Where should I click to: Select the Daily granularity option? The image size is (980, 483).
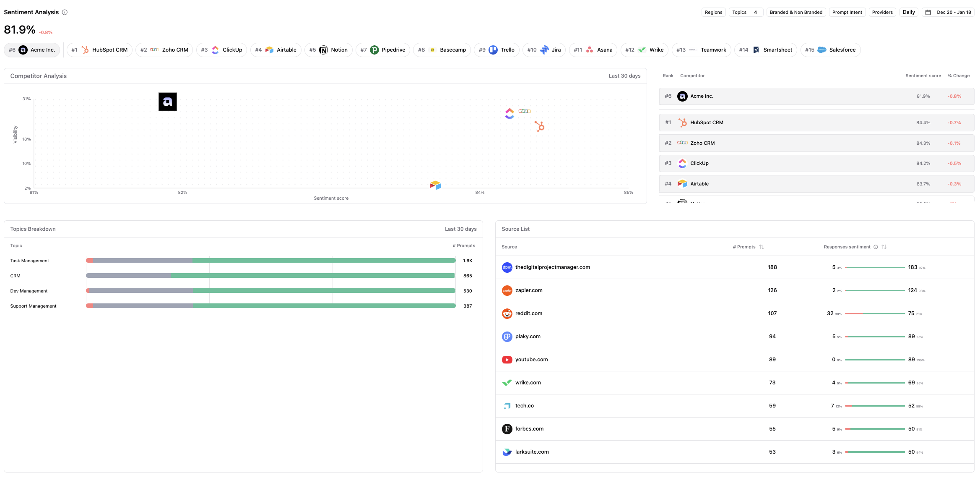click(x=908, y=12)
